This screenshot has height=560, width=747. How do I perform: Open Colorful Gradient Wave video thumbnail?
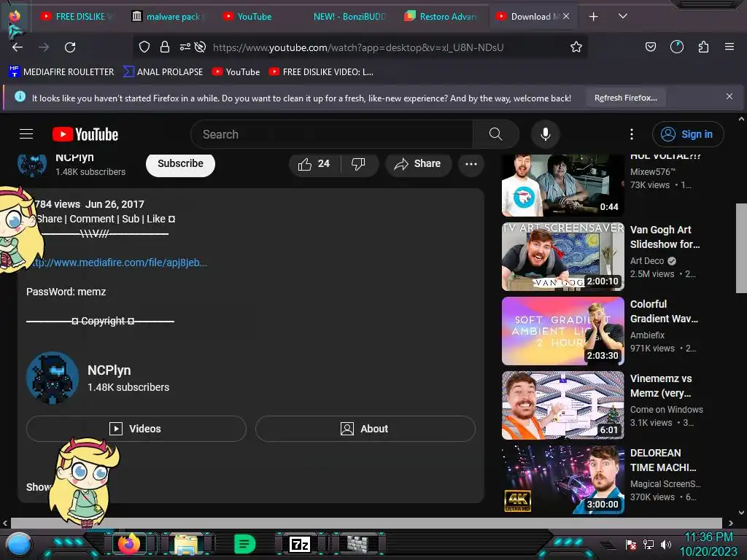pos(562,331)
